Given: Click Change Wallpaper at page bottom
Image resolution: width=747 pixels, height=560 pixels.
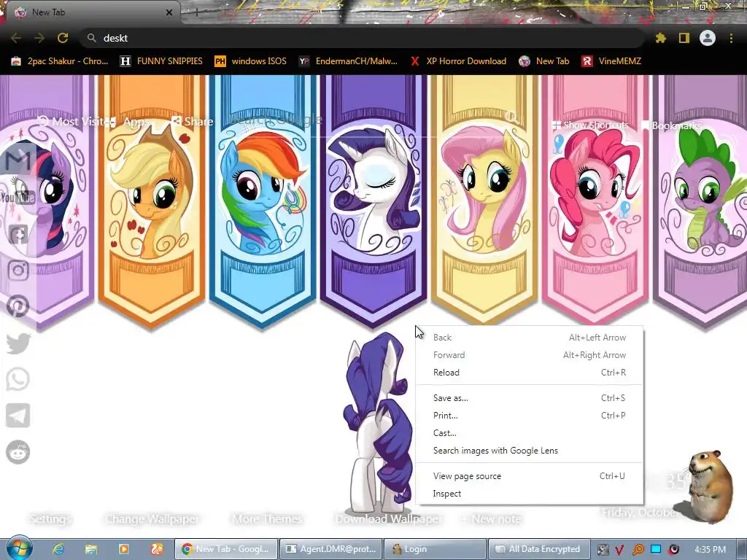Looking at the screenshot, I should 152,519.
